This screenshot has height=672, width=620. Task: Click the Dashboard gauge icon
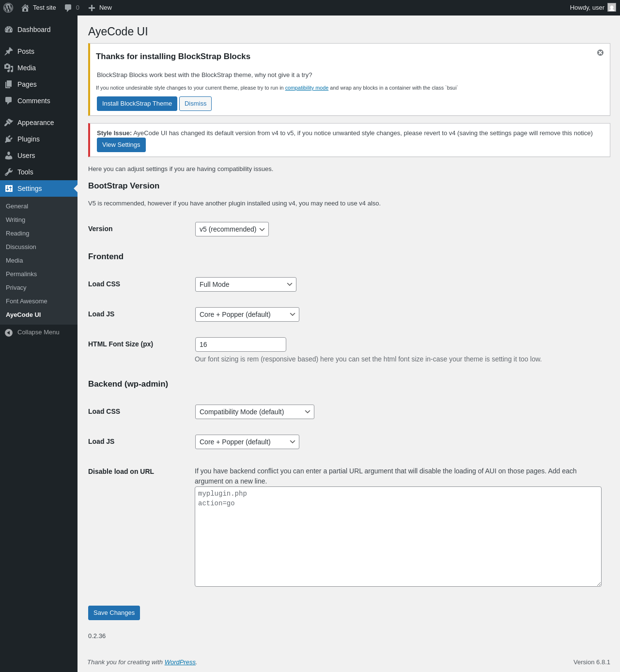(x=9, y=30)
